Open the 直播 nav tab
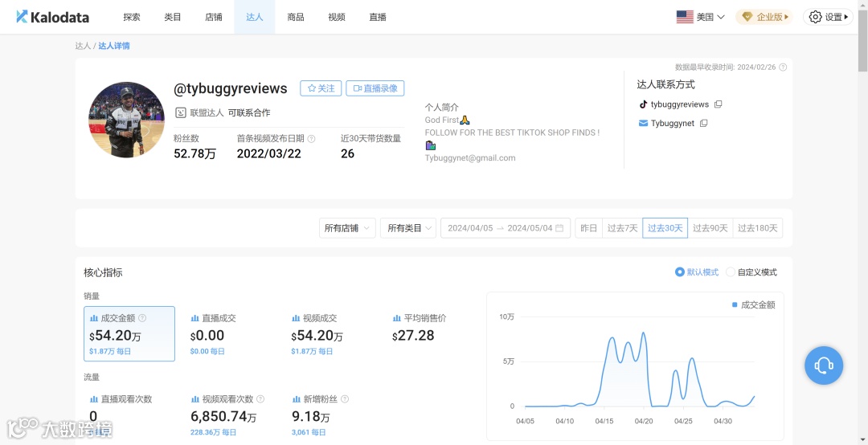The width and height of the screenshot is (868, 445). [x=378, y=17]
